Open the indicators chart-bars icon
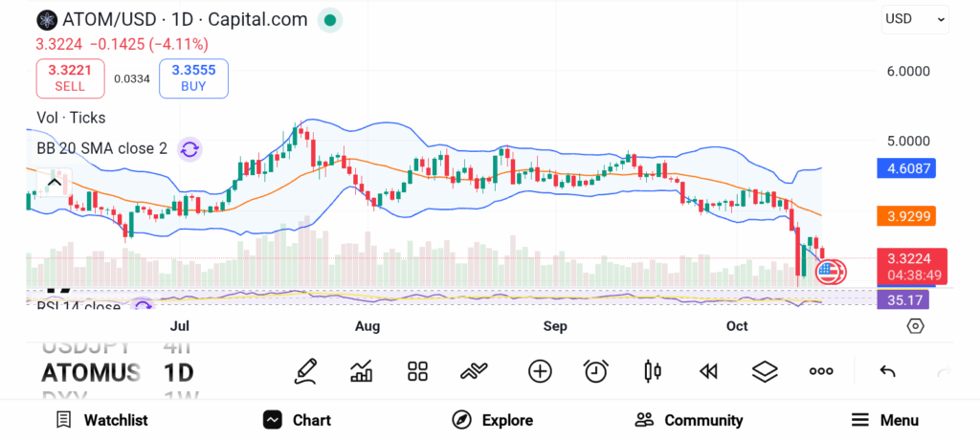 pyautogui.click(x=362, y=371)
